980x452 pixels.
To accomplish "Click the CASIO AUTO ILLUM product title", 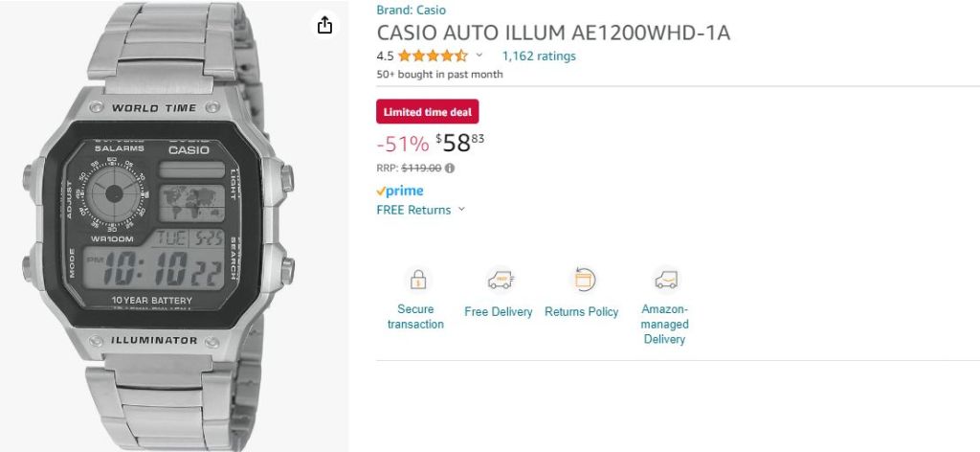I will [553, 33].
